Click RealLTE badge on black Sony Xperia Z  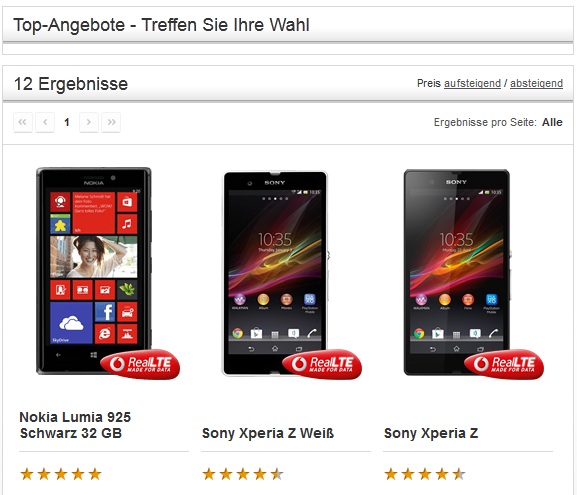[x=504, y=364]
